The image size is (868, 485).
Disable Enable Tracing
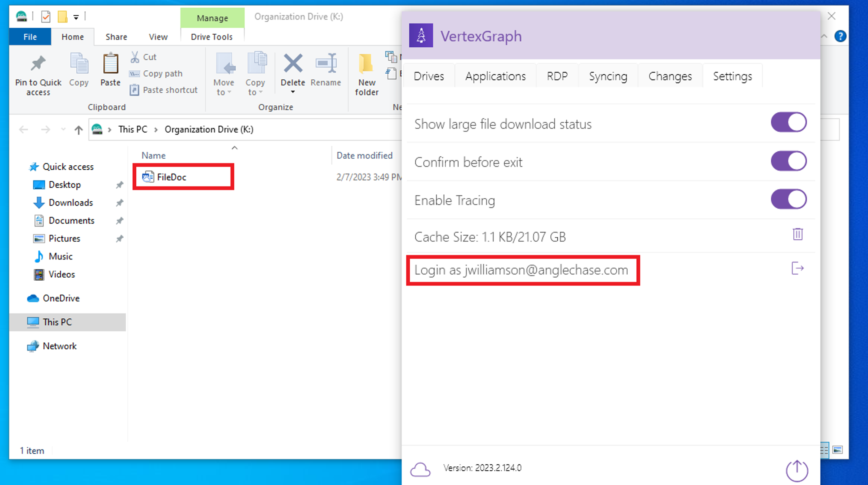click(788, 199)
